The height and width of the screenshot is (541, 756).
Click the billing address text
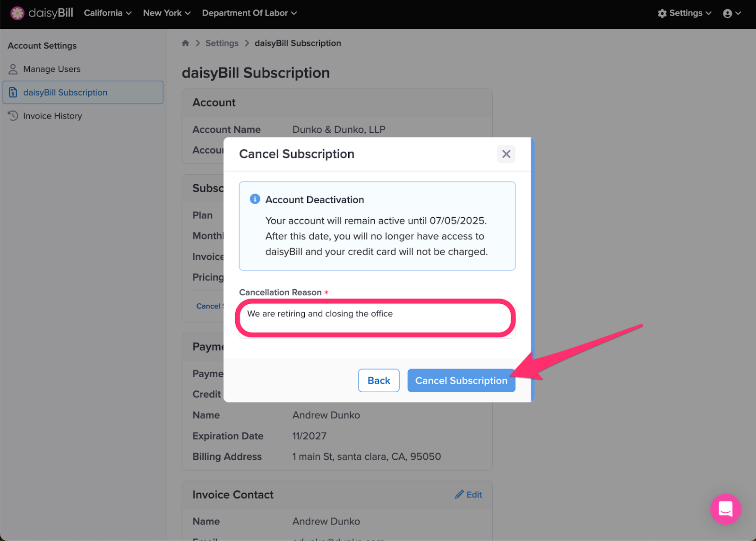[x=366, y=456]
